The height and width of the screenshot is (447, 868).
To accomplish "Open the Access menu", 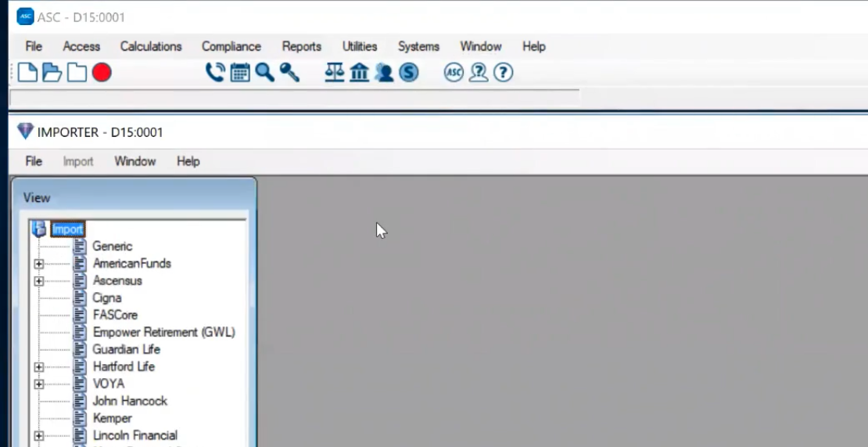I will (x=81, y=46).
